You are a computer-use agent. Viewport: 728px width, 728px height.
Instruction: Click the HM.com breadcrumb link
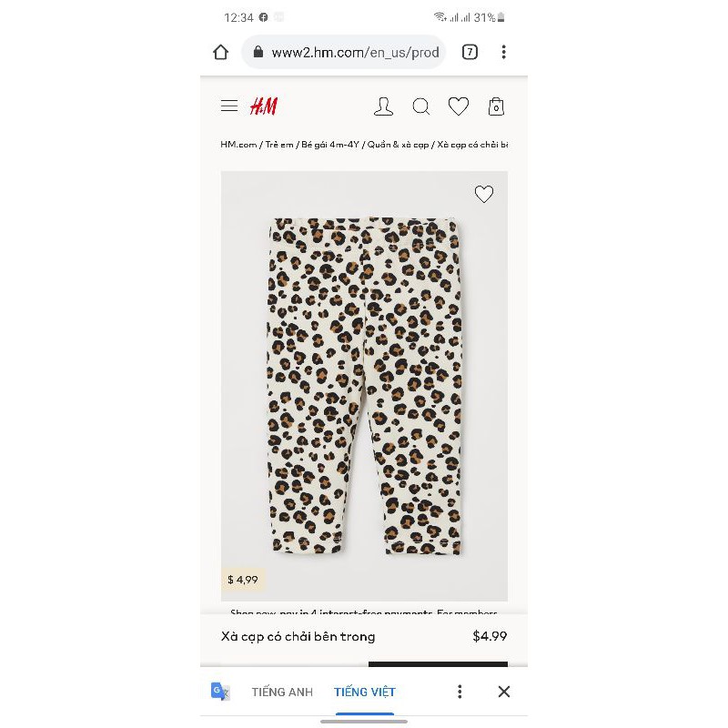pyautogui.click(x=238, y=145)
